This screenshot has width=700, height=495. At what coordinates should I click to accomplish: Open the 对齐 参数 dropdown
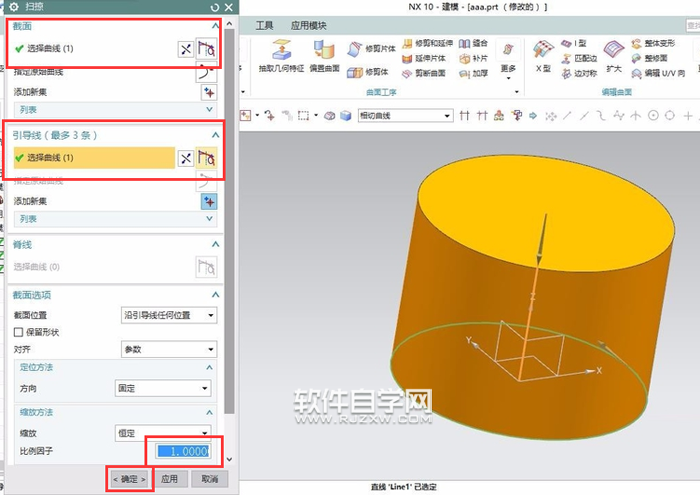(169, 349)
